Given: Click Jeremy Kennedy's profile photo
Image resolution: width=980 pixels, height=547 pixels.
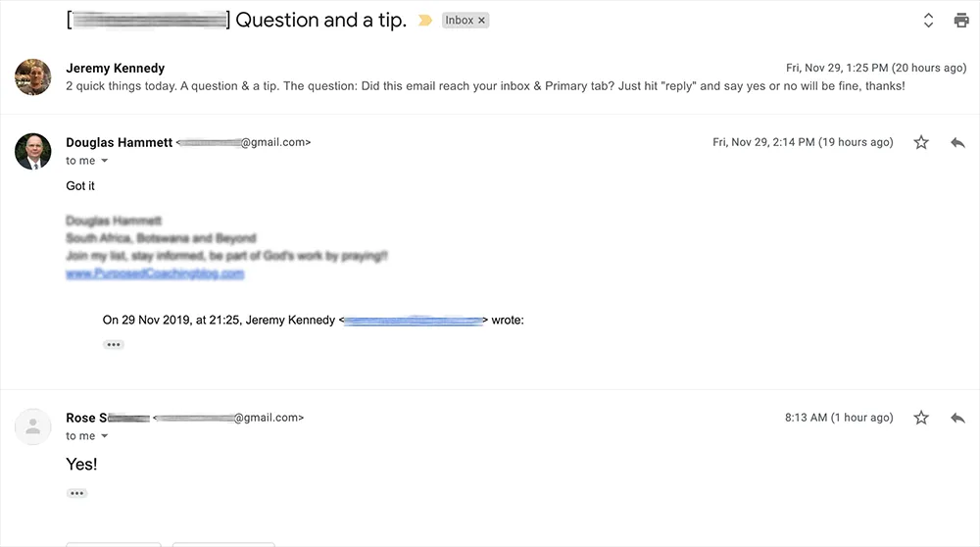Looking at the screenshot, I should [33, 76].
